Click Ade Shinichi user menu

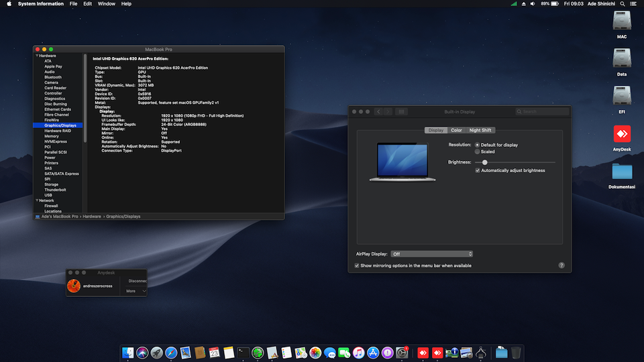click(x=601, y=4)
